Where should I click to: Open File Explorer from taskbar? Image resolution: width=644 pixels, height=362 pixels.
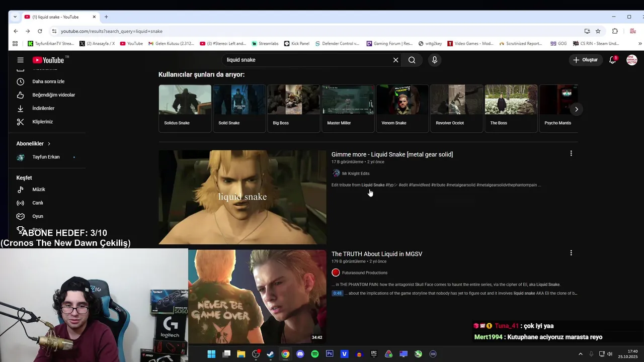point(241,354)
